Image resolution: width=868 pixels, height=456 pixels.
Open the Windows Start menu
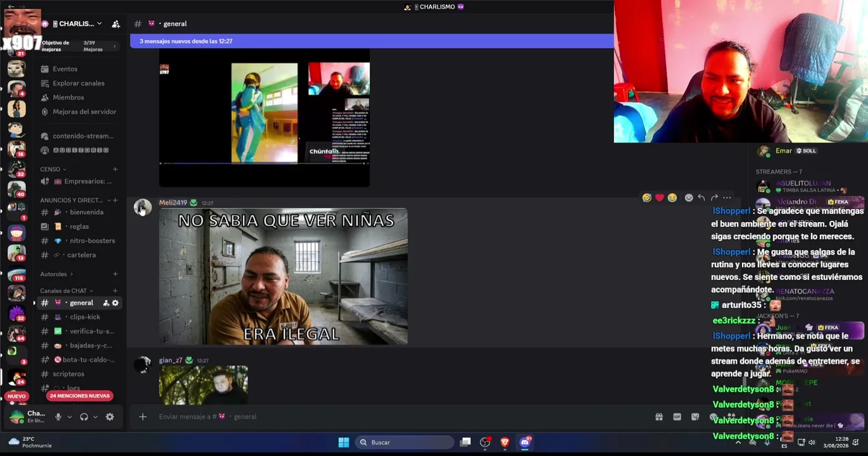coord(344,443)
